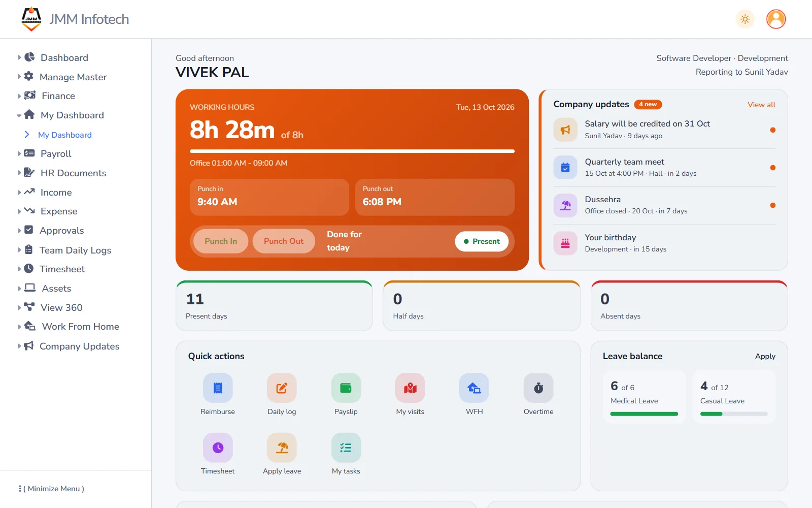This screenshot has height=508, width=812.
Task: Click the Quarterly team meet calendar icon
Action: click(x=565, y=167)
